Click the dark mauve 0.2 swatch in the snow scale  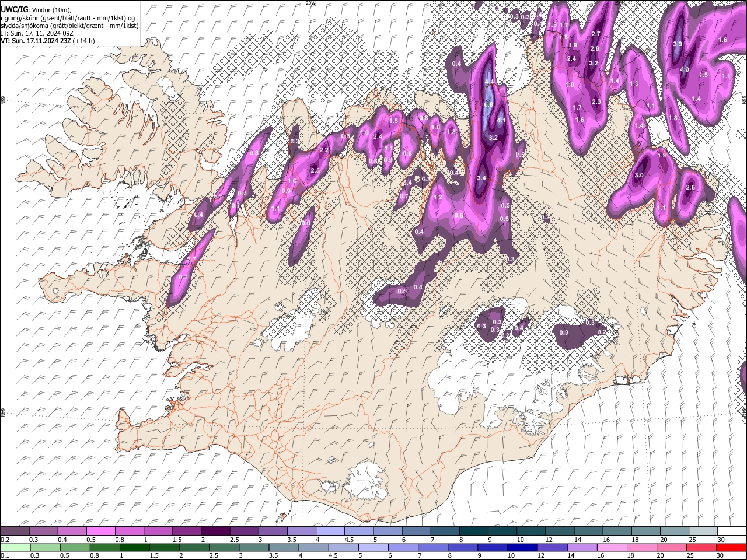coord(15,531)
